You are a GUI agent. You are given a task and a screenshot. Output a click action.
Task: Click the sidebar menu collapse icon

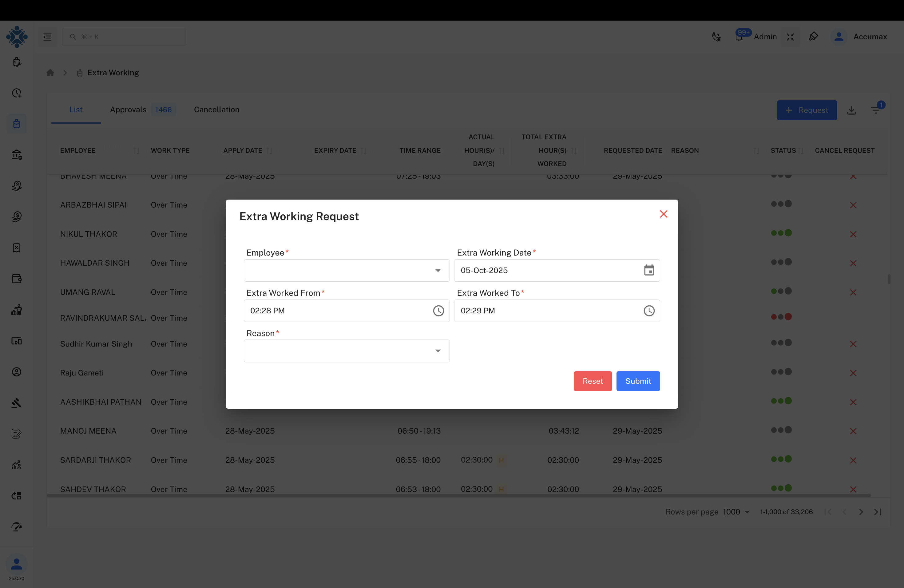pos(47,37)
